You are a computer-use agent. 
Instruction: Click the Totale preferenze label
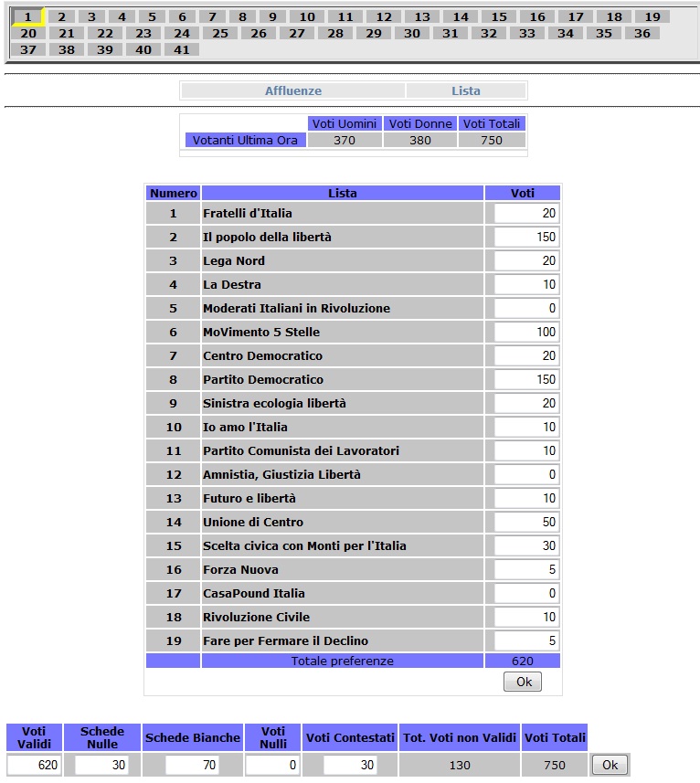click(x=343, y=661)
